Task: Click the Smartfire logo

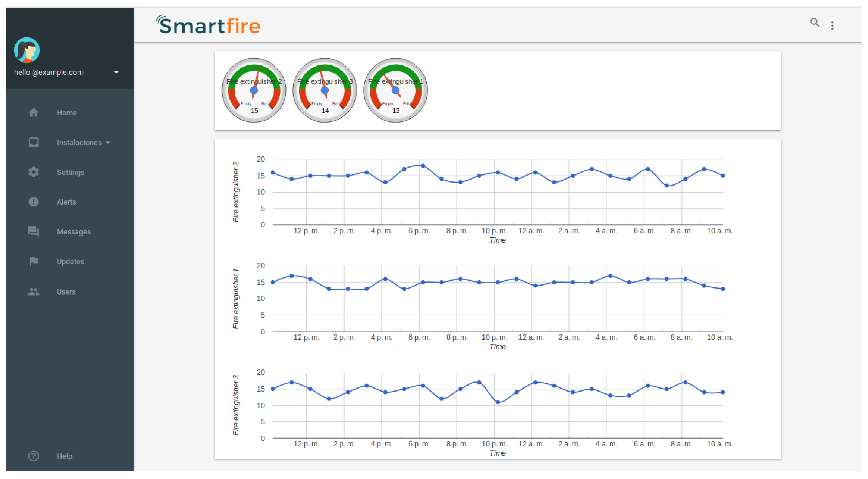Action: pyautogui.click(x=209, y=25)
